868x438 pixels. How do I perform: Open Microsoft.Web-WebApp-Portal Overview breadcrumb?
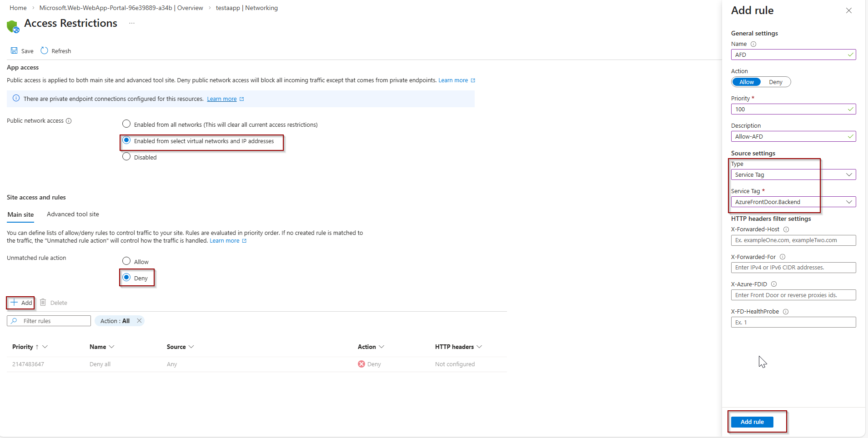[121, 8]
